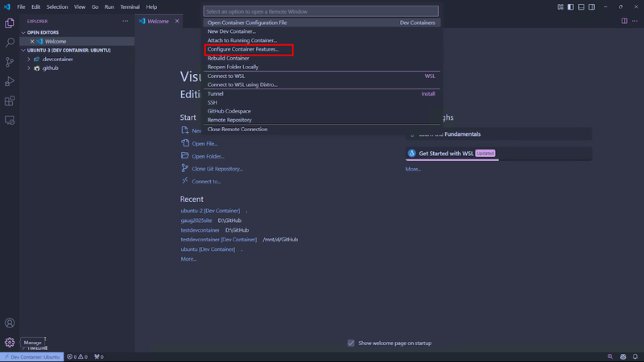Viewport: 644px width, 362px height.
Task: Open the View menu
Action: pyautogui.click(x=80, y=7)
